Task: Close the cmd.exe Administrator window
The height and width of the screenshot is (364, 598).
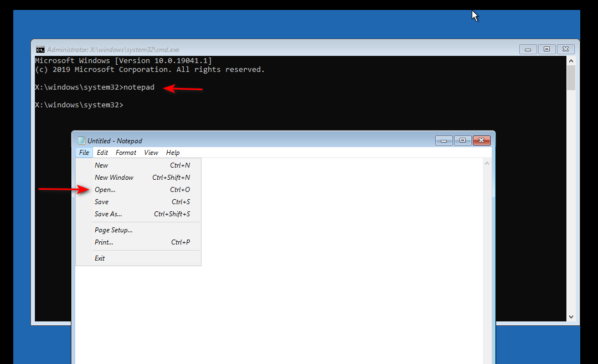Action: (x=565, y=49)
